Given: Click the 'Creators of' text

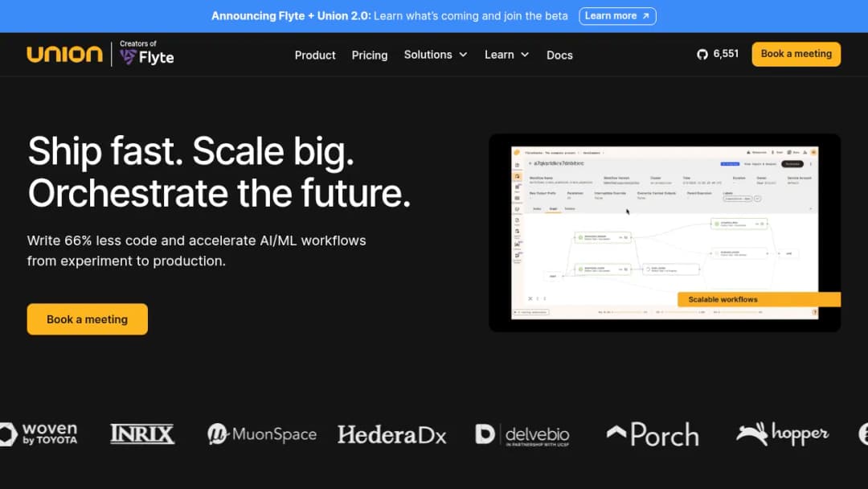Looking at the screenshot, I should [138, 43].
